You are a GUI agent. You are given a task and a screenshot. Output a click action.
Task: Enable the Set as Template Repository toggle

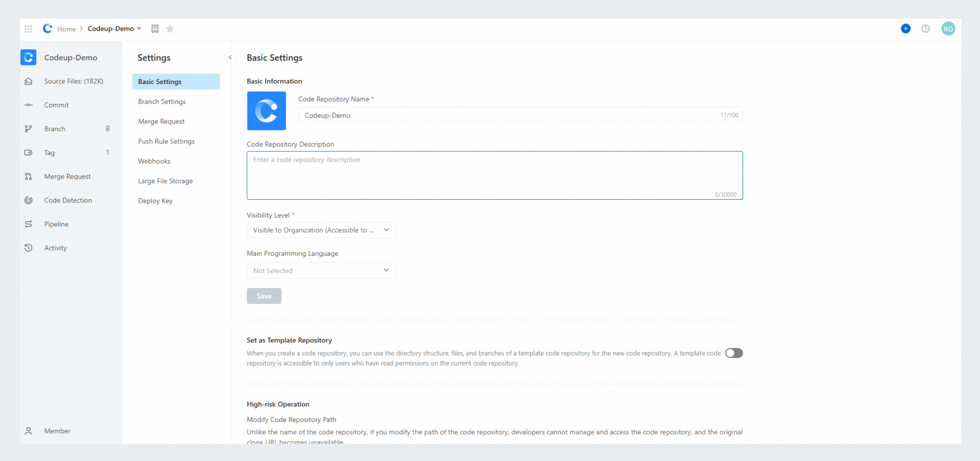[734, 353]
